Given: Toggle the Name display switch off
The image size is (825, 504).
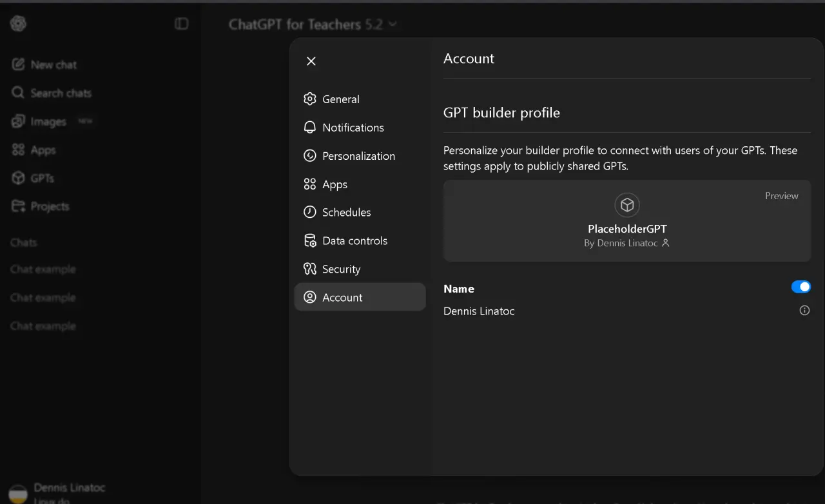Looking at the screenshot, I should (x=801, y=287).
